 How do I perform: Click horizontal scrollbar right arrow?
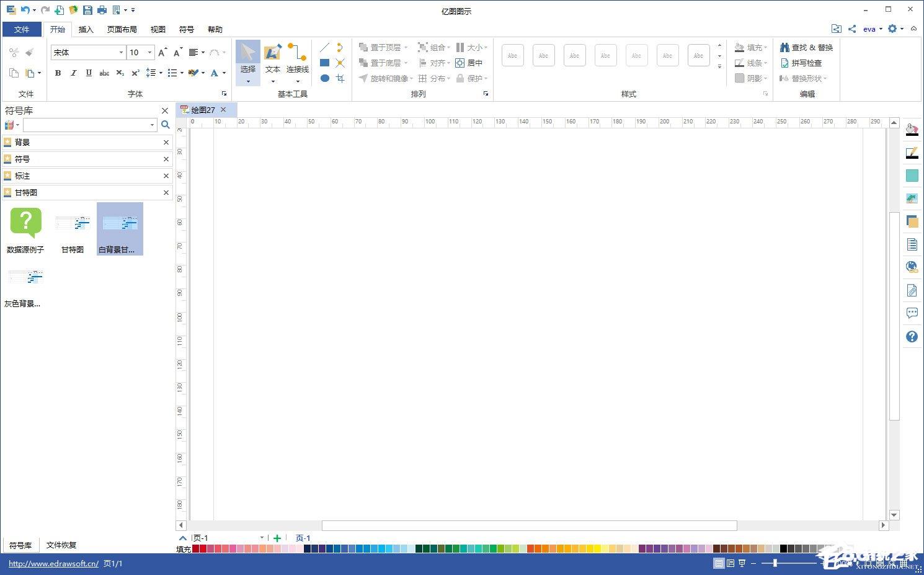point(883,525)
